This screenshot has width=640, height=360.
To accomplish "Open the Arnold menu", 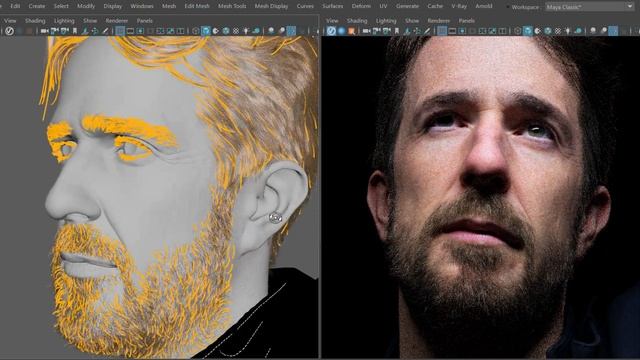I will (x=484, y=6).
